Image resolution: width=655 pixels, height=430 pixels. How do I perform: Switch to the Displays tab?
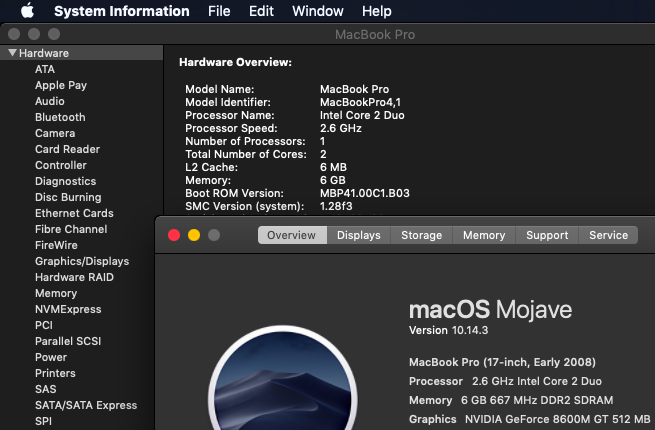pos(358,235)
